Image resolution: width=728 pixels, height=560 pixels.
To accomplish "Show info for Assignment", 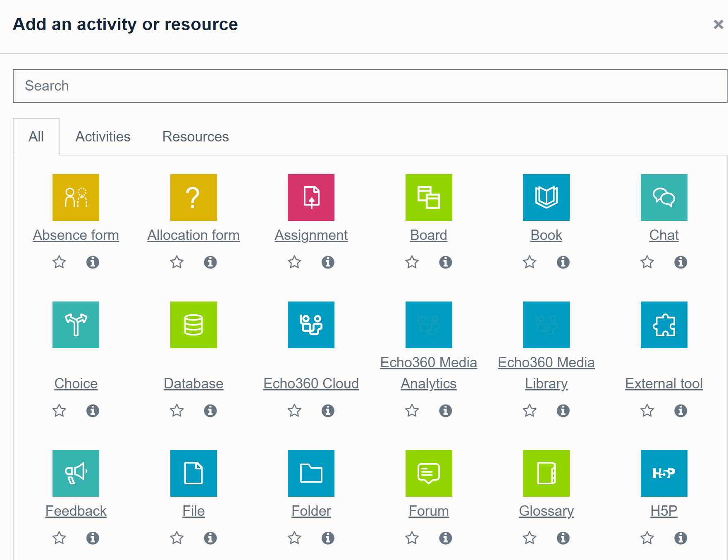I will pos(328,262).
